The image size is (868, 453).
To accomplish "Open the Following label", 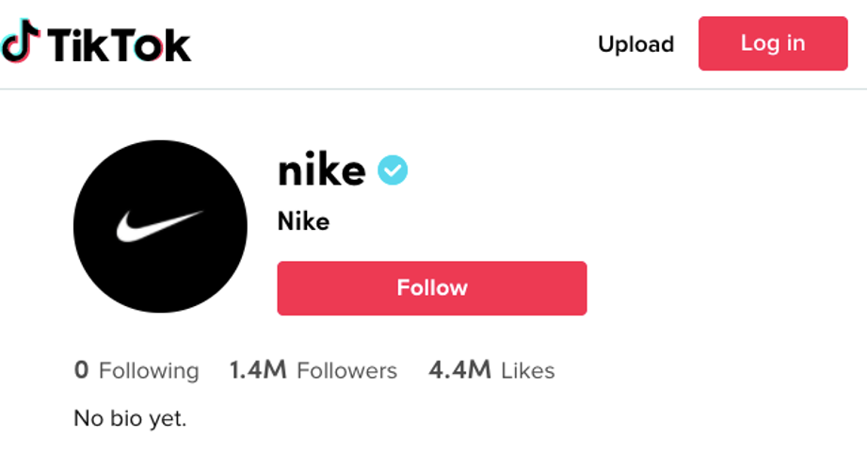I will pos(149,371).
